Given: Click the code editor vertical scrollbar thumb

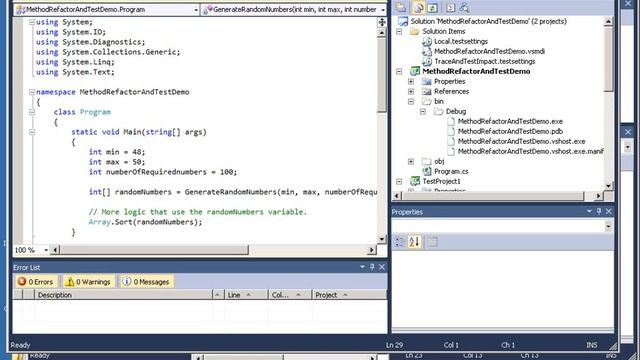Looking at the screenshot, I should pos(382,75).
